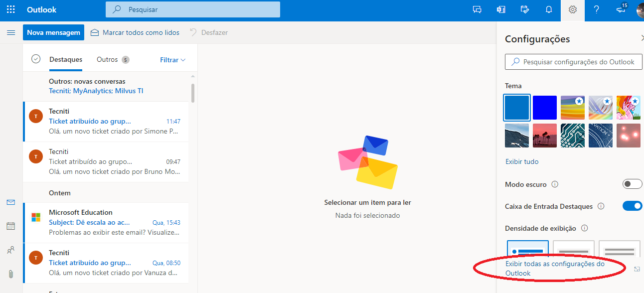Select the pink bokeh lights theme
644x293 pixels.
(629, 136)
